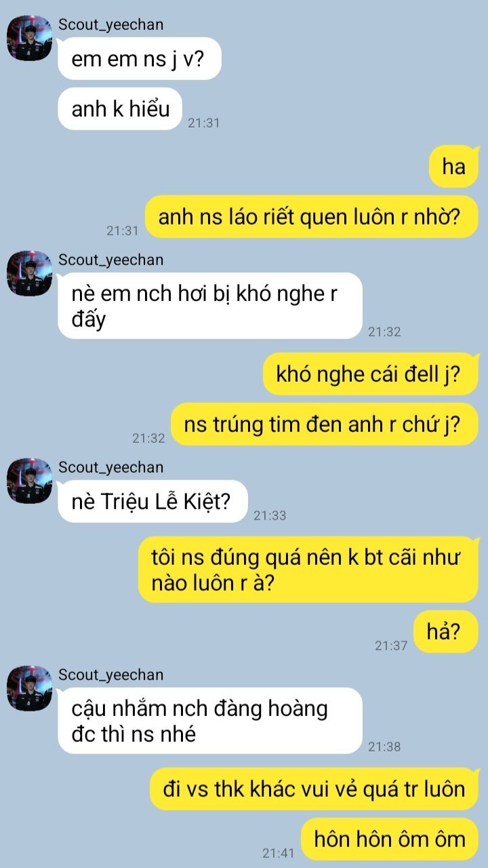Tap the 'anh k hiểu' message bubble
The width and height of the screenshot is (488, 868).
tap(120, 108)
